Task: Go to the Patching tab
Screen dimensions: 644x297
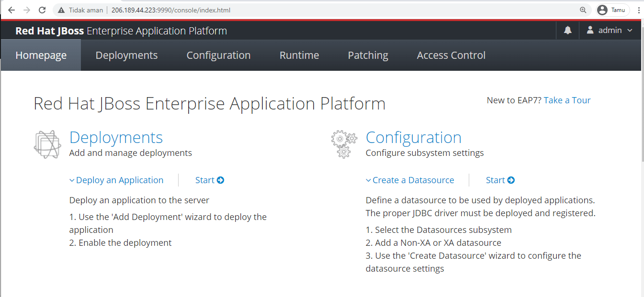Action: [x=368, y=55]
